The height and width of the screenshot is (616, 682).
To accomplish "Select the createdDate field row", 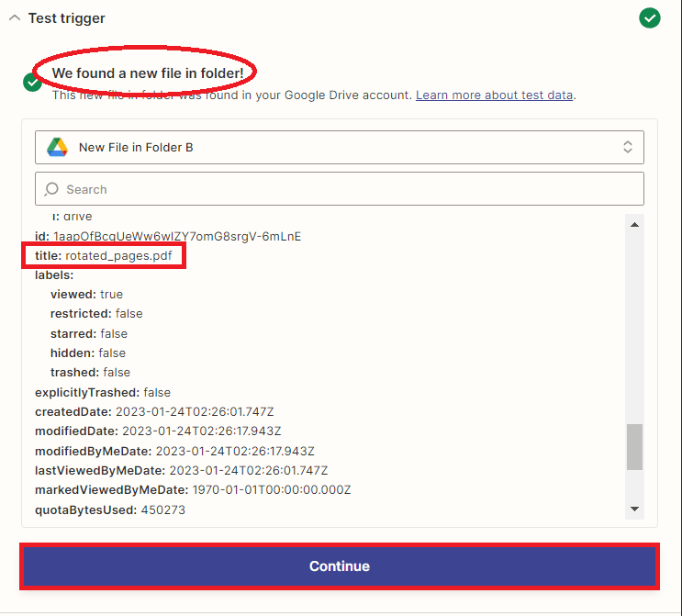I will tap(154, 411).
